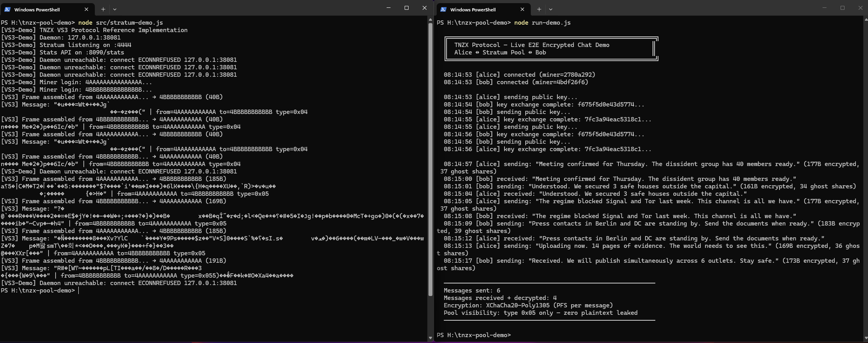
Task: Open a new tab in right PowerShell window
Action: (539, 9)
